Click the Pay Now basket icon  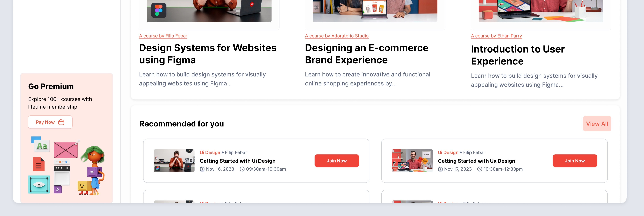pyautogui.click(x=61, y=122)
